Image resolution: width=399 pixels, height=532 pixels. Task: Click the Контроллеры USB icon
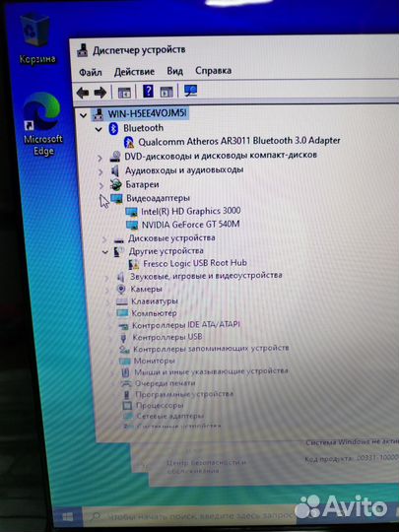pyautogui.click(x=123, y=337)
